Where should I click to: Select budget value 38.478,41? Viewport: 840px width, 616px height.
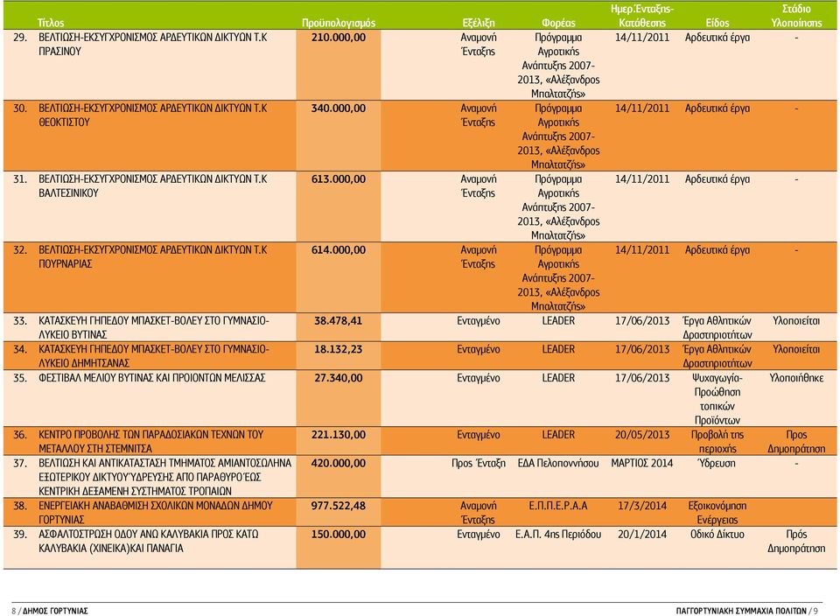[338, 321]
